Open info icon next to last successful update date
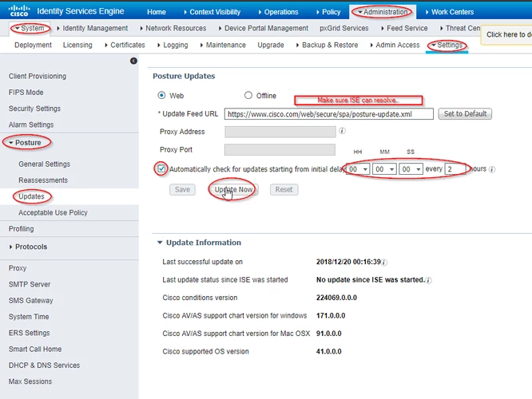Screen dimensions: 532x399 [384, 262]
